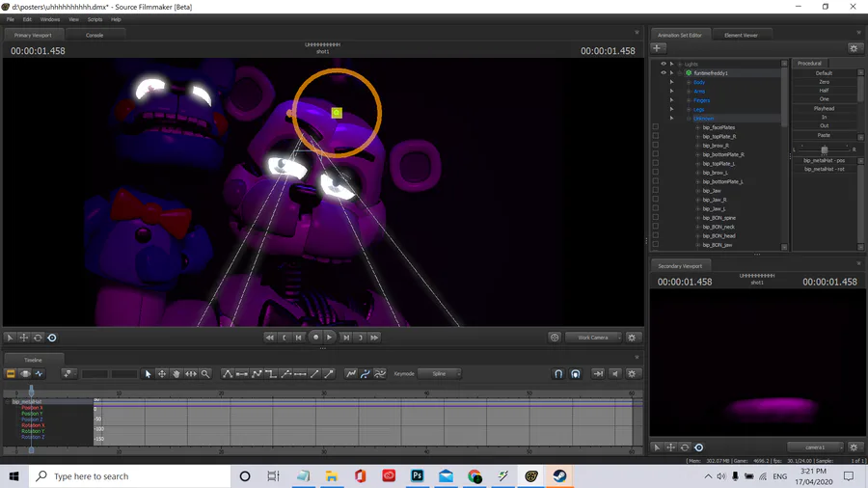Click the L/R balance slider handle
The image size is (868, 488).
(825, 149)
